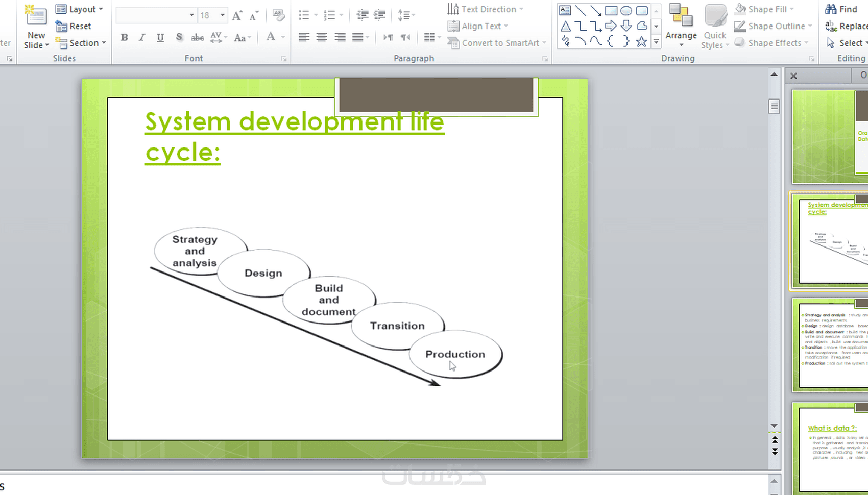Apply text shadow effect
Screen dimensions: 868x495
(179, 37)
